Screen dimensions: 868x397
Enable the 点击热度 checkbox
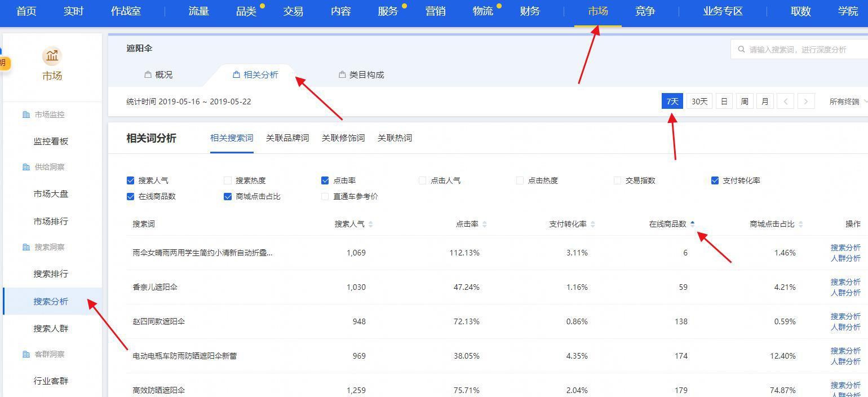(x=520, y=180)
